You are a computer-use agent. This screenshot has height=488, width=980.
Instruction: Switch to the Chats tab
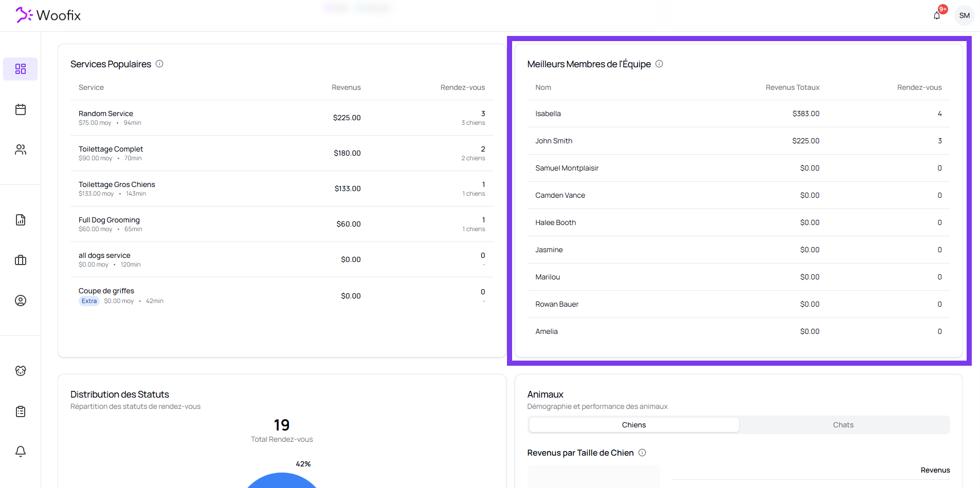tap(843, 425)
